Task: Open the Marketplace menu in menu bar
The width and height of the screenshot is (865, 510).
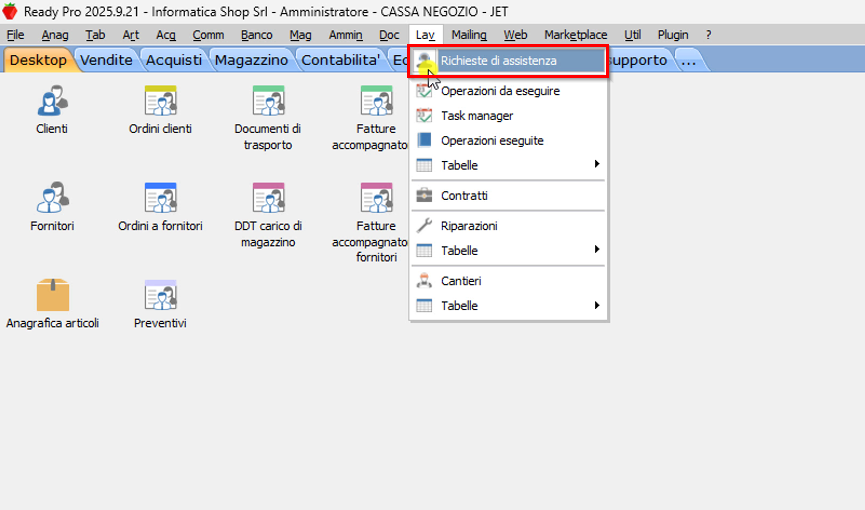Action: point(575,34)
